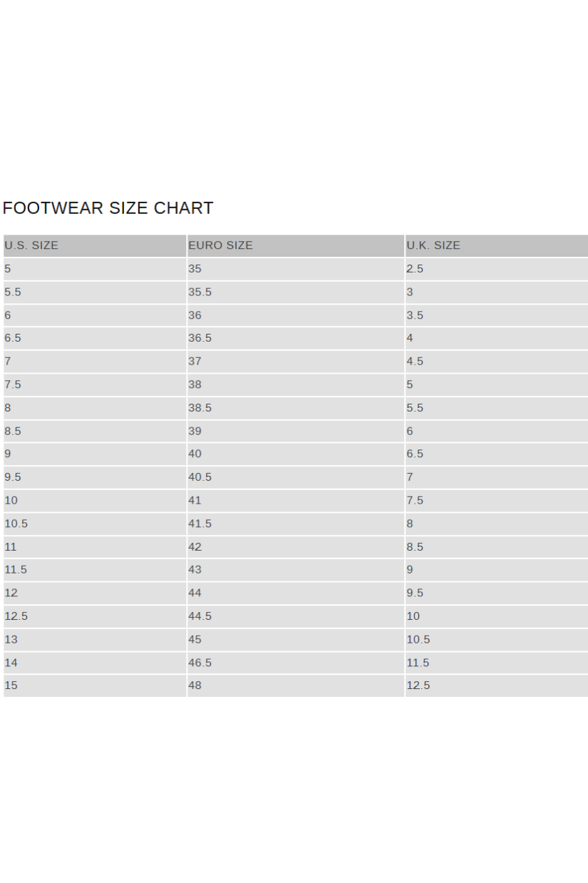
Task: Click the U.S. size 12.5 cell
Action: [x=16, y=616]
